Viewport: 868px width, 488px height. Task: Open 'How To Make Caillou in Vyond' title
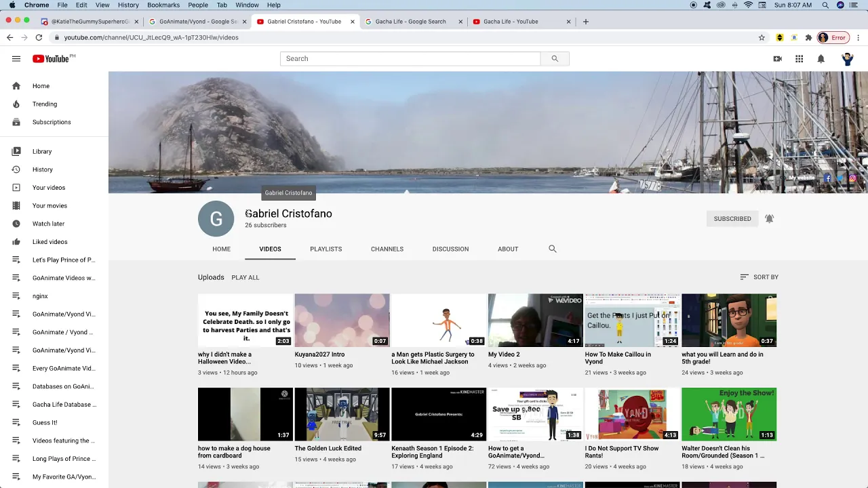pyautogui.click(x=618, y=358)
